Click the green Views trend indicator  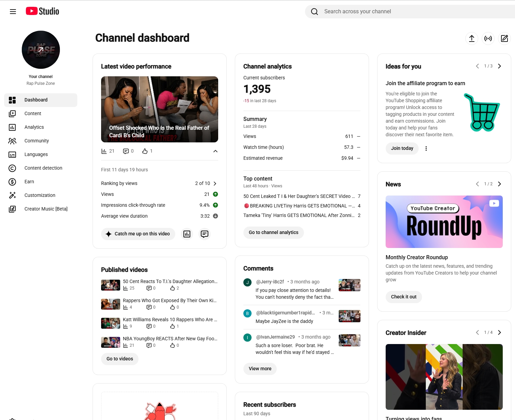(215, 194)
